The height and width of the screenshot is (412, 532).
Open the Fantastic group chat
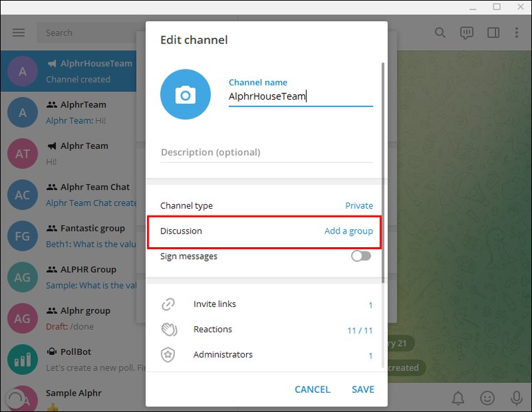(69, 236)
